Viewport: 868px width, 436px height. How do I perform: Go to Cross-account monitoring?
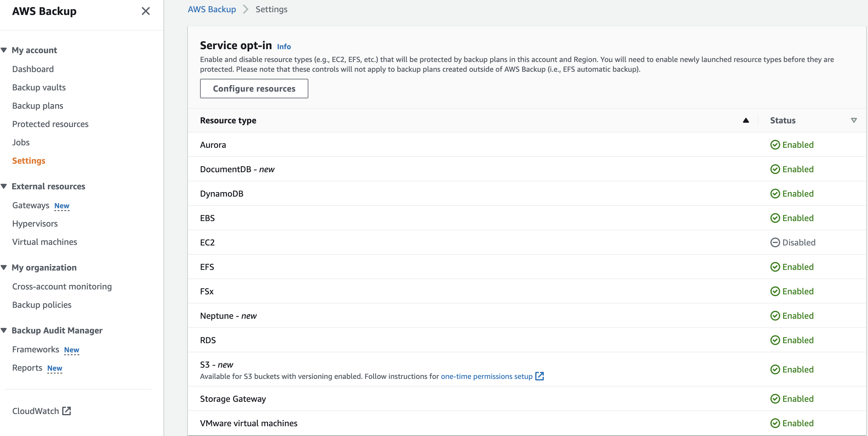click(x=62, y=286)
